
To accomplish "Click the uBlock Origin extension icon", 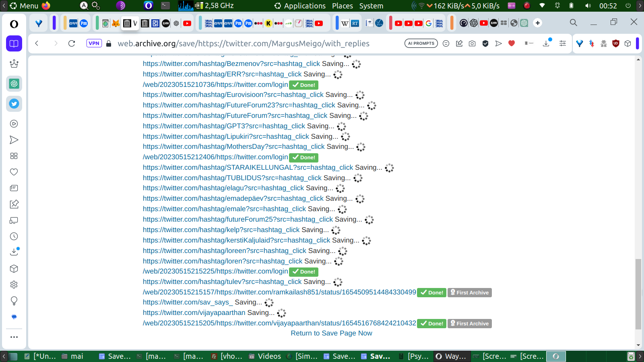I will [x=615, y=43].
